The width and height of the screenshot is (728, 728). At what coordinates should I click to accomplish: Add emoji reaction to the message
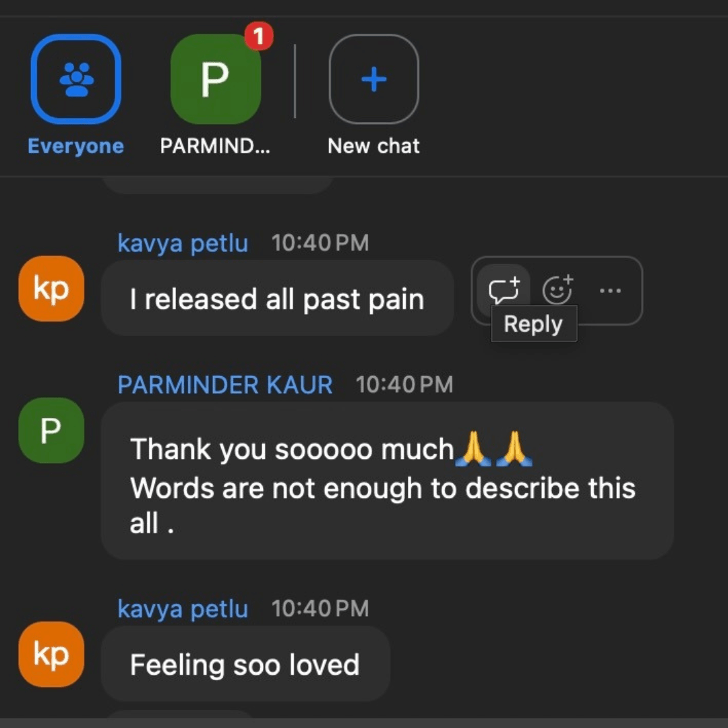(x=557, y=290)
